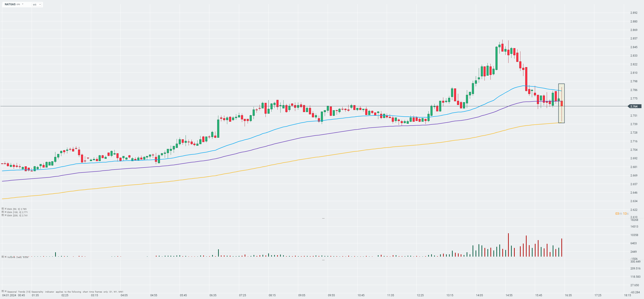644x299 pixels.
Task: Remove the EMA 200 indicator
Action: point(5,215)
